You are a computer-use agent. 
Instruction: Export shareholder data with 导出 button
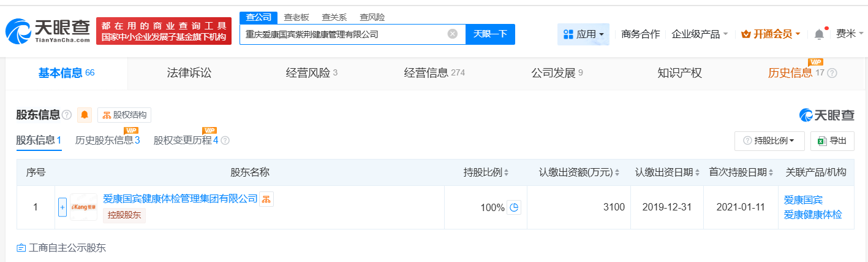pos(832,141)
